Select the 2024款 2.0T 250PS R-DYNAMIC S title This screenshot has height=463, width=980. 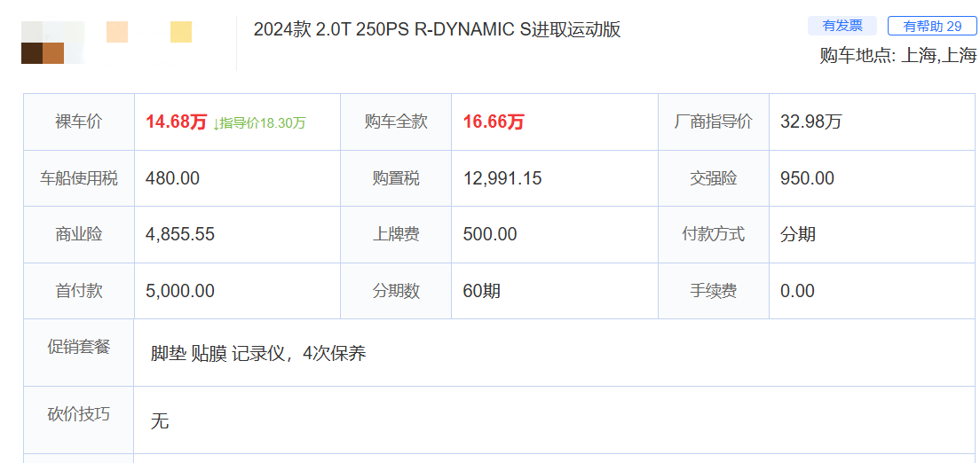point(437,29)
